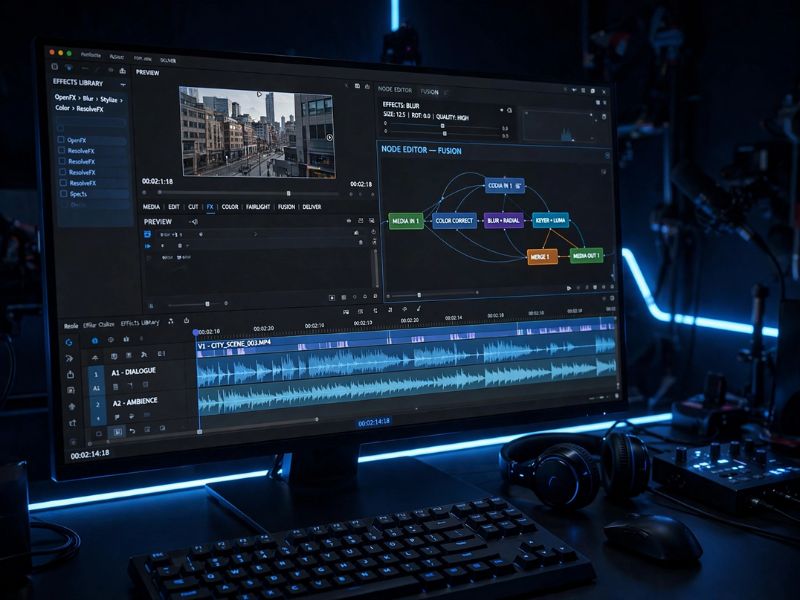The image size is (800, 600).
Task: Switch to the FUSION page tab
Action: pyautogui.click(x=286, y=207)
